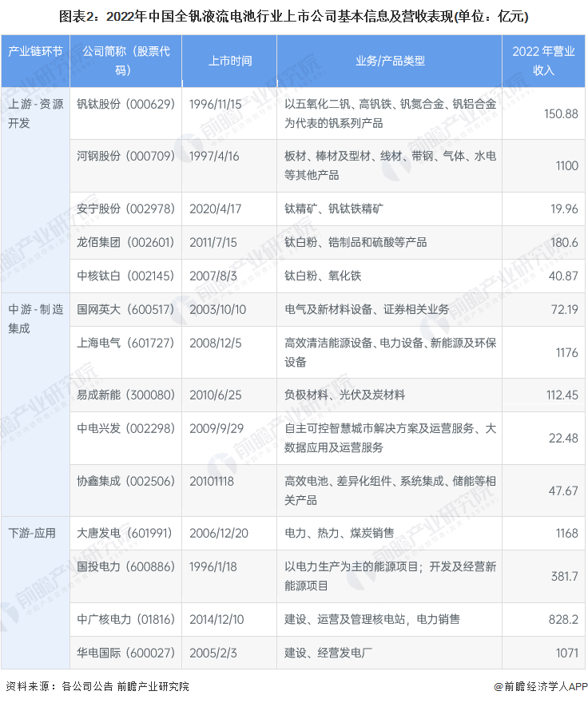Click revenue value 1168
Viewport: 588px width, 703px height.
tap(567, 534)
